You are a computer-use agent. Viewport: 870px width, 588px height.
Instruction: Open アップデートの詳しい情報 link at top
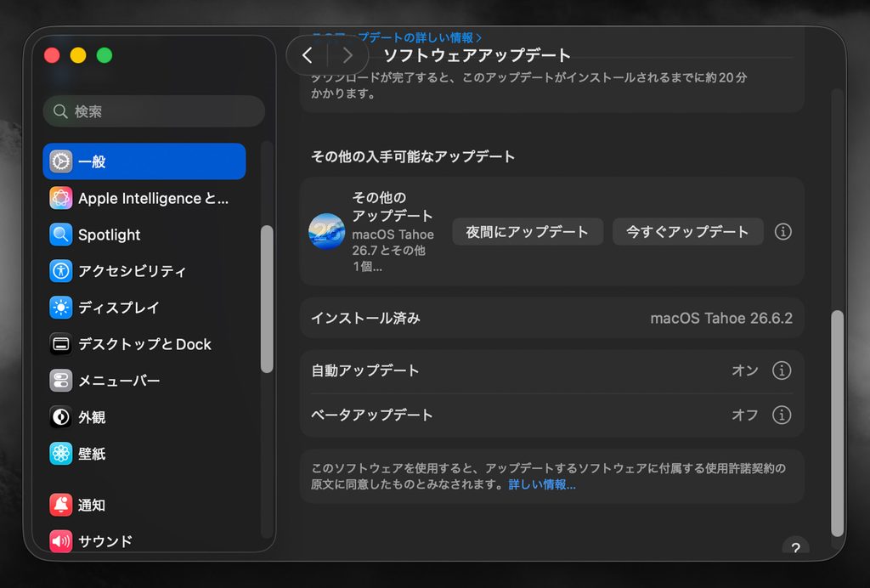pyautogui.click(x=397, y=37)
